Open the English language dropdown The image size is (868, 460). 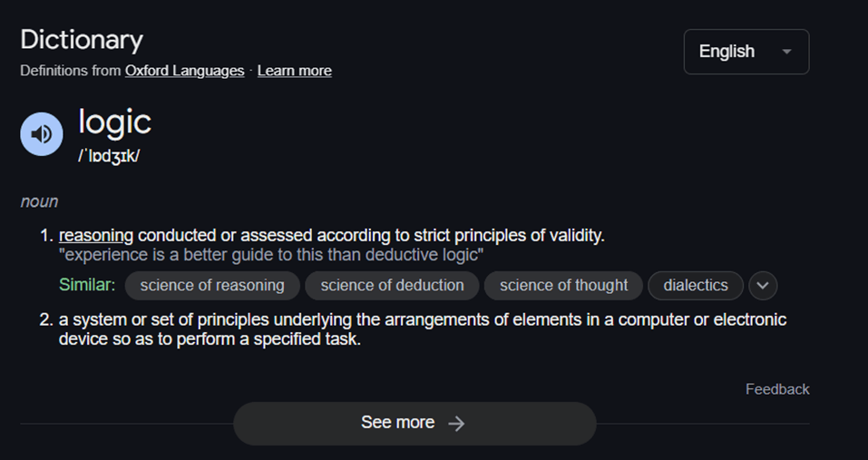pyautogui.click(x=746, y=52)
